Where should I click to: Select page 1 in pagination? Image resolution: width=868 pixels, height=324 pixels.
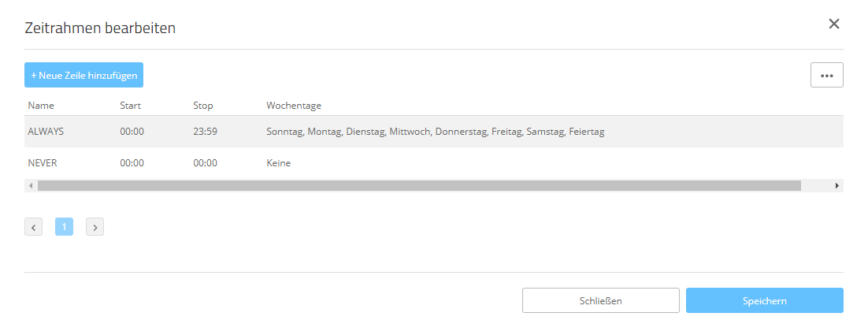point(64,227)
